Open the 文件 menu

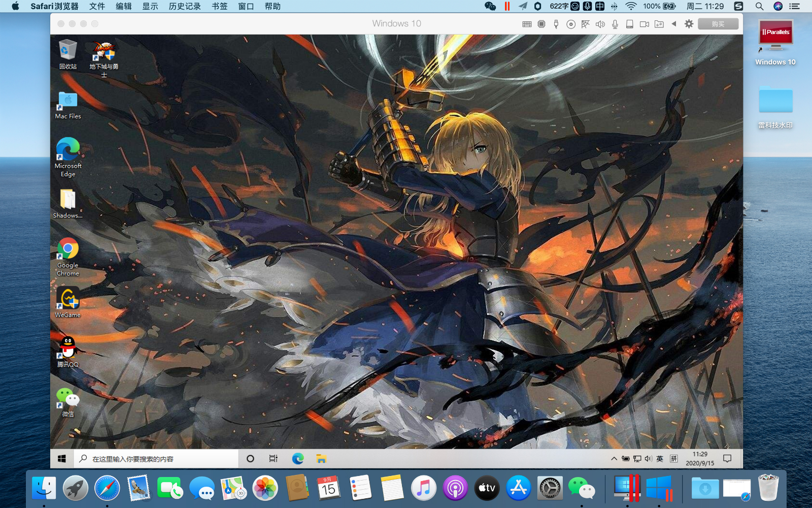tap(97, 6)
